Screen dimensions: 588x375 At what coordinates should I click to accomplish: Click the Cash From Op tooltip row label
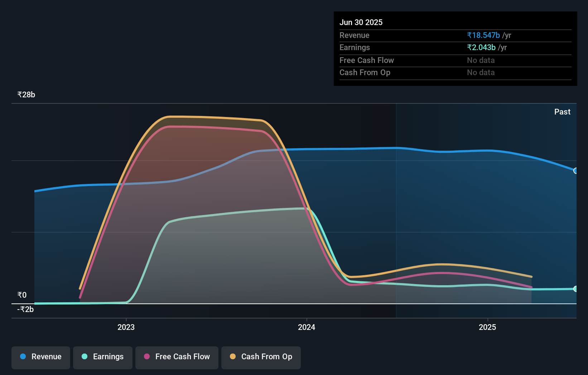(365, 72)
